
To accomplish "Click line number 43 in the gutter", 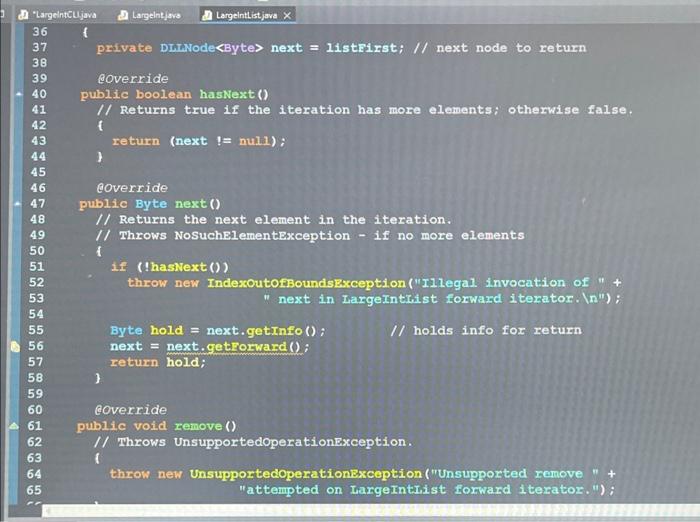I will tap(38, 141).
